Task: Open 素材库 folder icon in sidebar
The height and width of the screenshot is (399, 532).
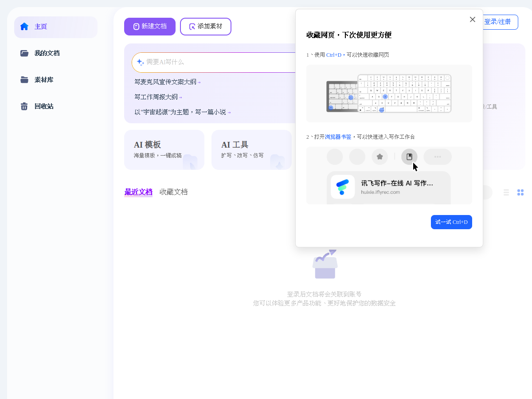Action: tap(24, 80)
